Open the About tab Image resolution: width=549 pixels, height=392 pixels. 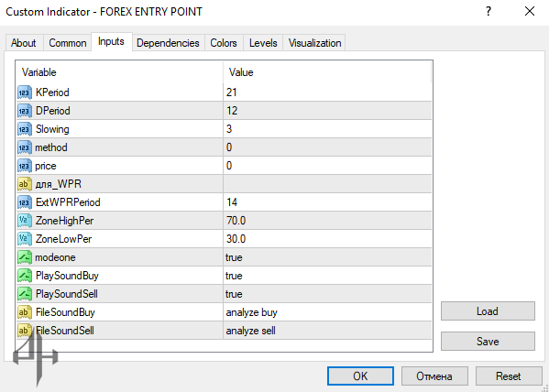pos(24,43)
